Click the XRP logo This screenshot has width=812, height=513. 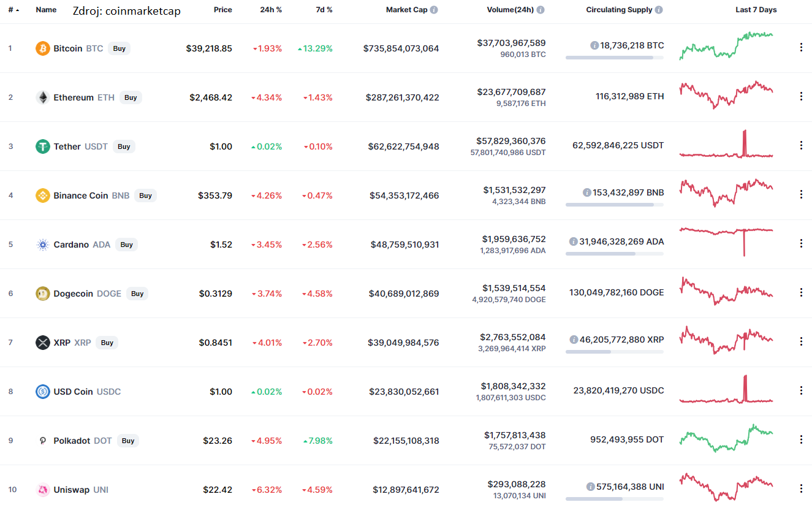coord(42,342)
